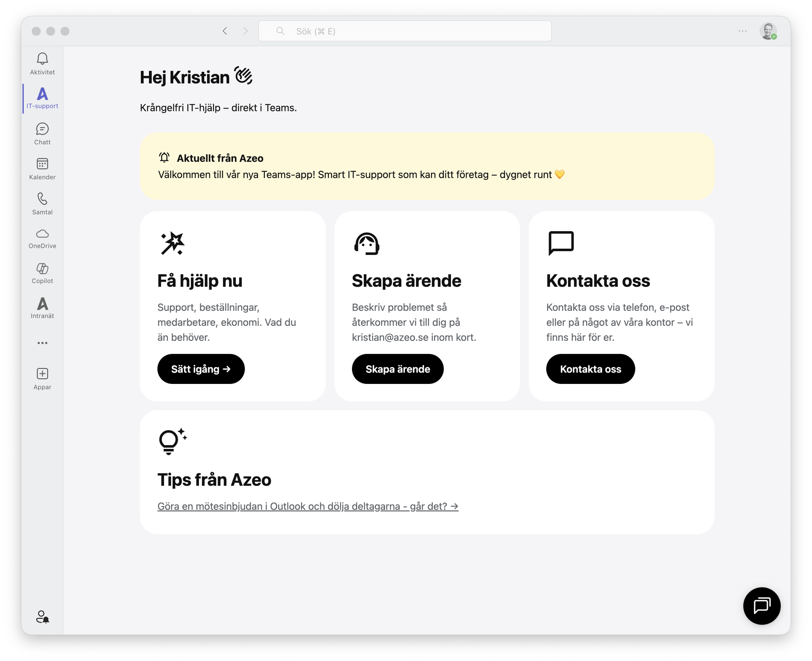Open the Intranät app
Viewport: 812px width, 661px height.
(x=42, y=308)
